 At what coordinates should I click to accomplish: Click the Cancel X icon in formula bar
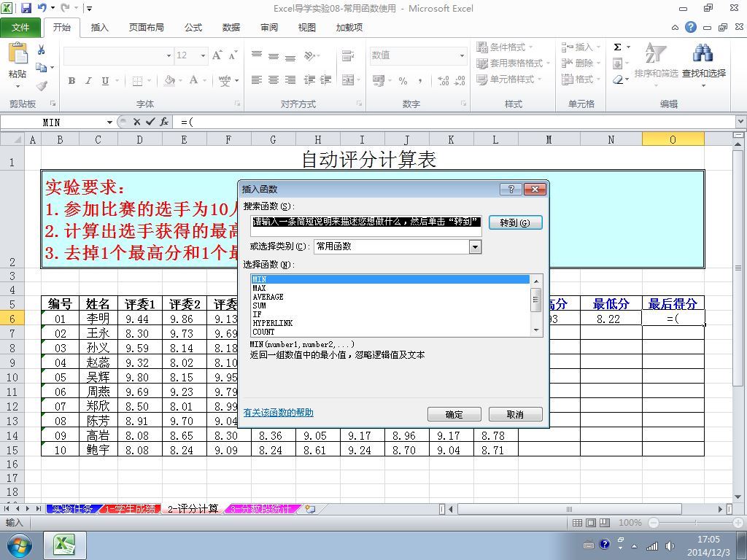click(x=136, y=122)
